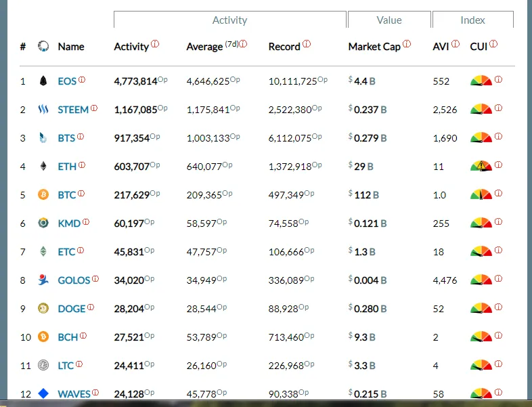Open info icon next to AVI header
This screenshot has height=407, width=532.
pos(456,44)
